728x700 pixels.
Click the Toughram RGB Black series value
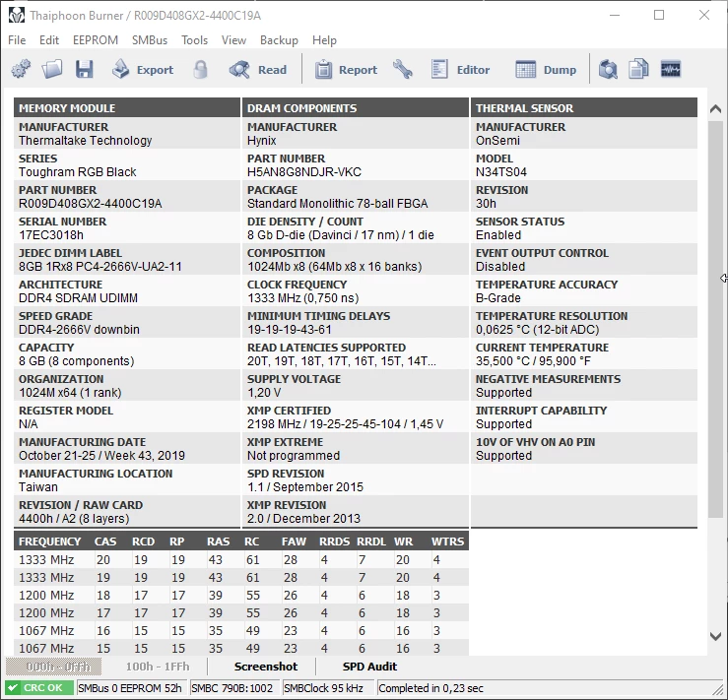[78, 172]
